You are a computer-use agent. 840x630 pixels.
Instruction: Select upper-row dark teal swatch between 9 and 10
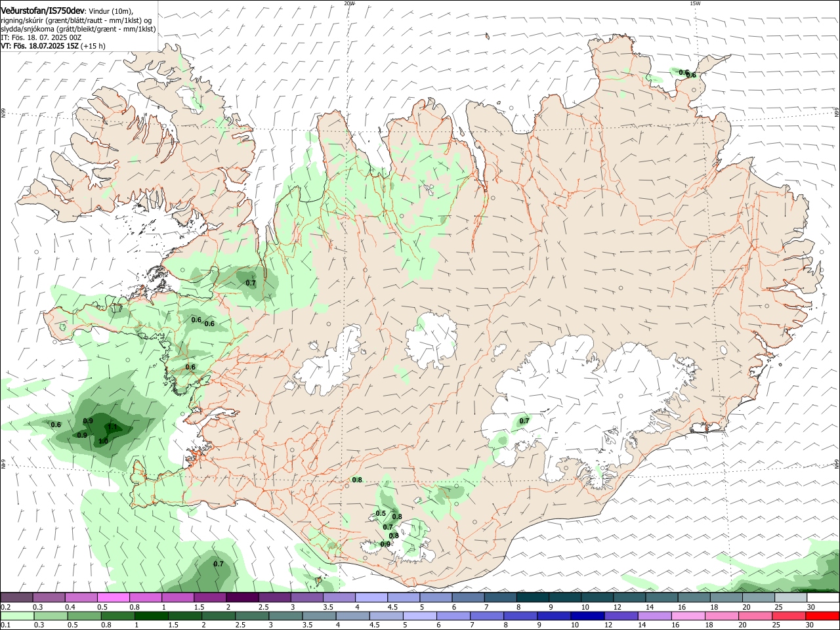(564, 597)
